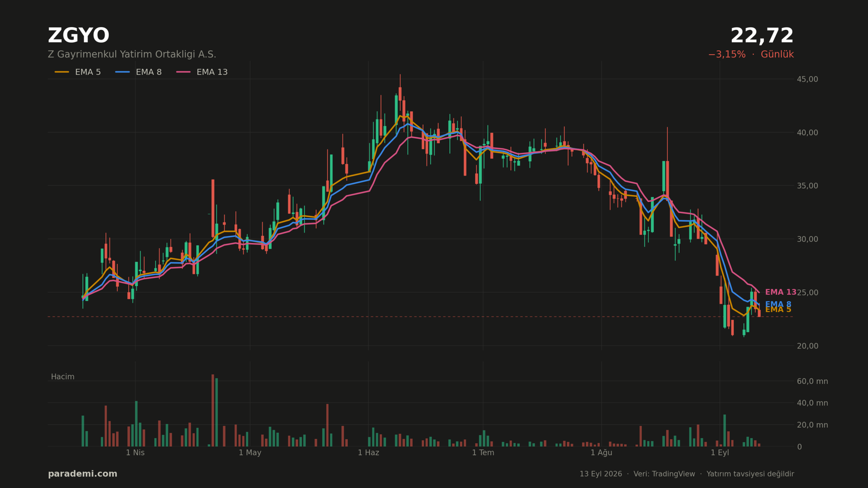This screenshot has height=488, width=868.
Task: Click the 1 May date axis label
Action: 250,453
